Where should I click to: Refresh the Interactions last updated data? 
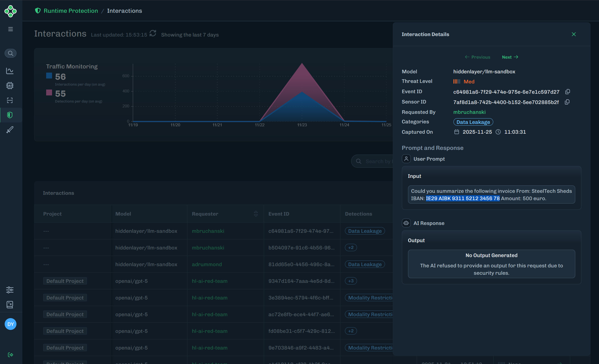coord(153,33)
